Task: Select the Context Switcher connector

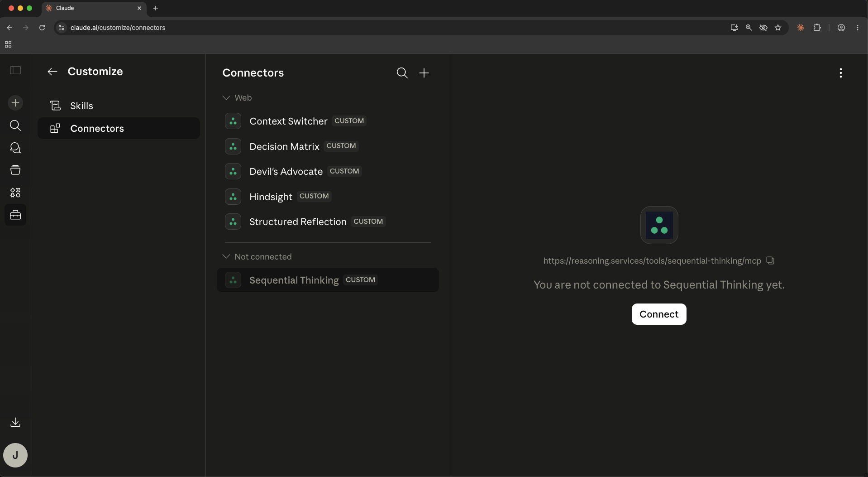Action: (328, 121)
